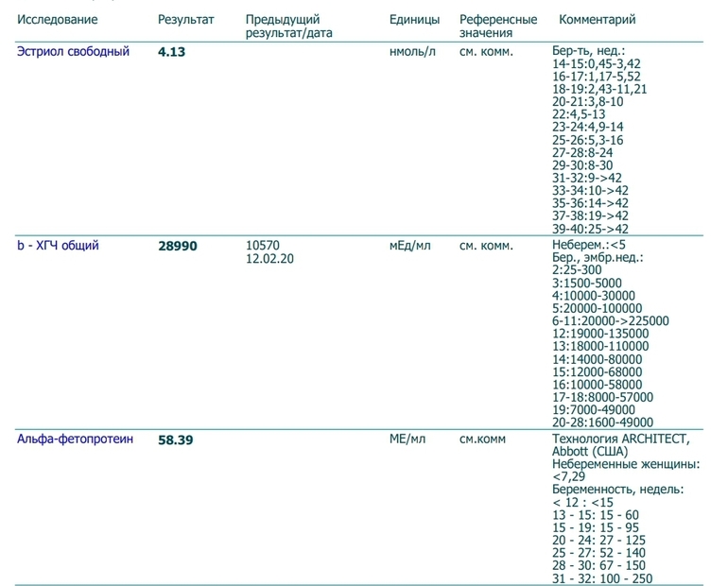Click the estriol result value 4.13

pos(171,53)
